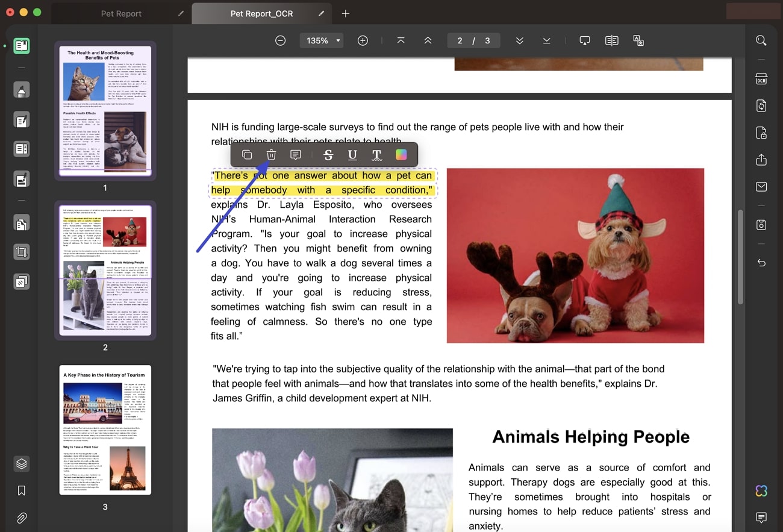Toggle the two-page reading view
This screenshot has width=783, height=532.
tap(612, 40)
